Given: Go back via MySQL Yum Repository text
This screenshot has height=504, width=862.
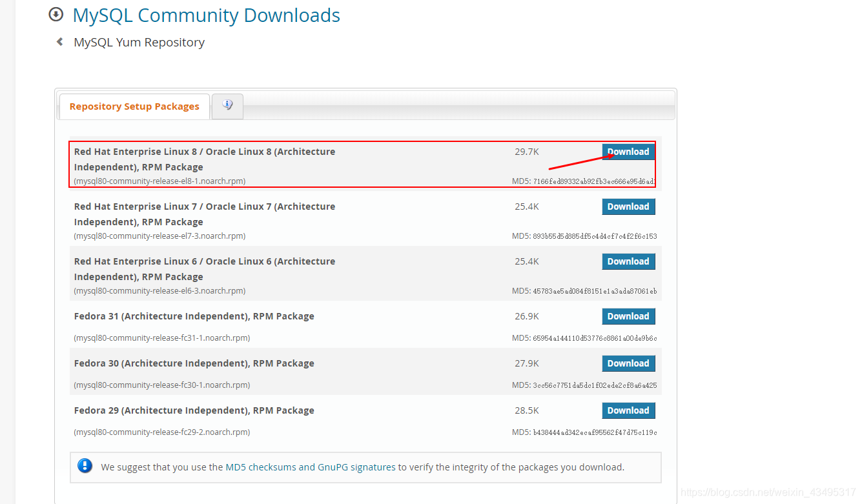Looking at the screenshot, I should click(x=139, y=43).
